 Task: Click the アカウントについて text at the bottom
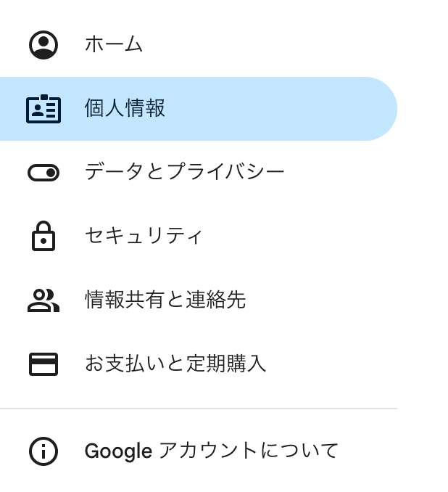click(x=248, y=451)
